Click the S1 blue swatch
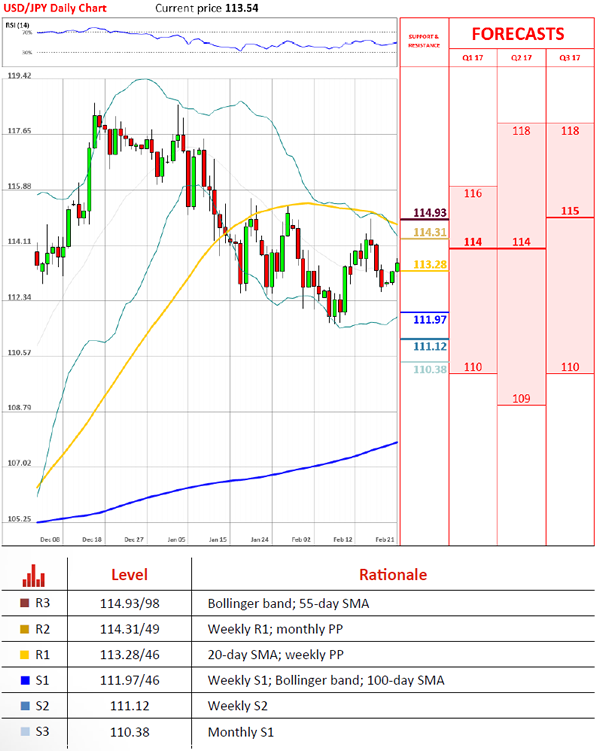This screenshot has width=600, height=751. [25, 680]
